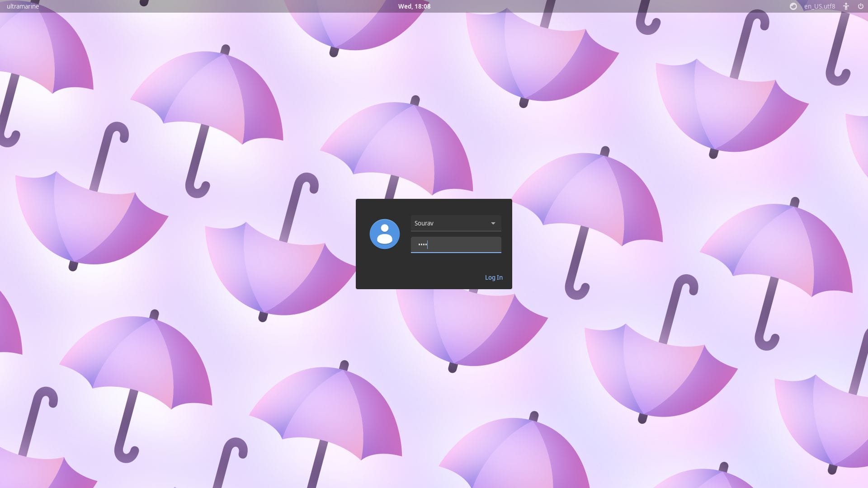Click the clock showing Wed, 18:08
The width and height of the screenshot is (868, 488).
click(x=414, y=6)
